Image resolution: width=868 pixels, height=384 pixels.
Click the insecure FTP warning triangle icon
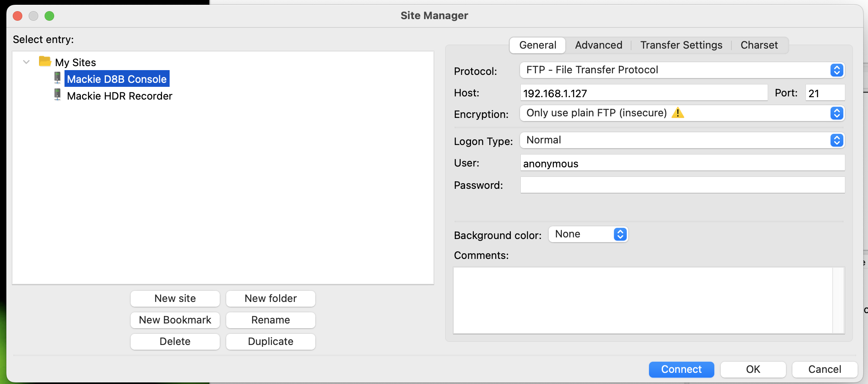click(678, 113)
